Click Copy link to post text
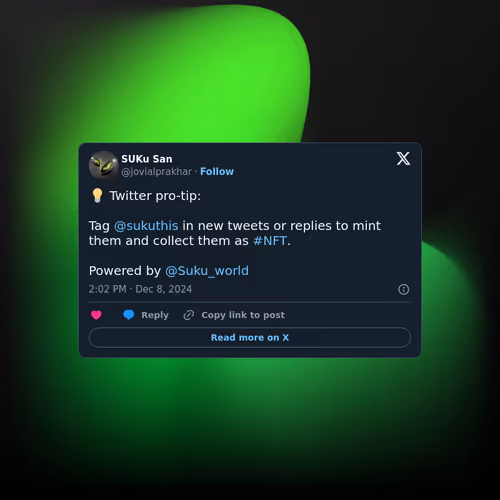Screen dimensions: 500x500 coord(243,315)
